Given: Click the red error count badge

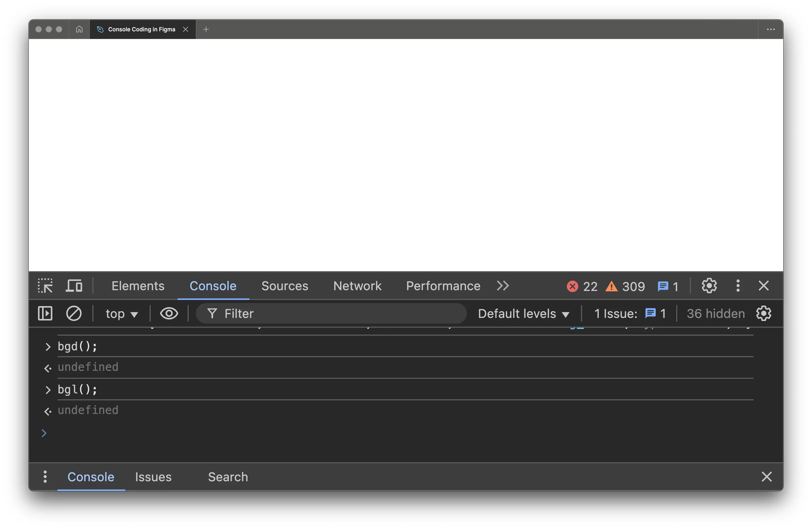Looking at the screenshot, I should pos(582,286).
